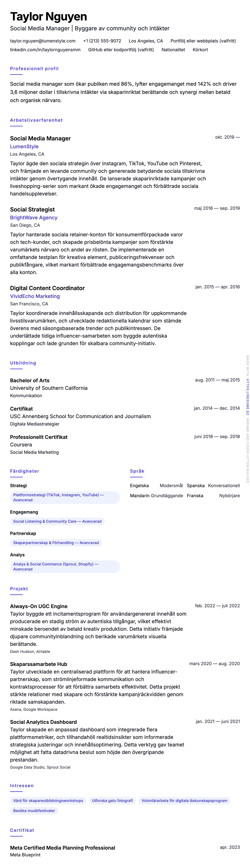Click the phone number +1 (213) 555-9072
Image resolution: width=250 pixels, height=868 pixels.
pyautogui.click(x=102, y=41)
